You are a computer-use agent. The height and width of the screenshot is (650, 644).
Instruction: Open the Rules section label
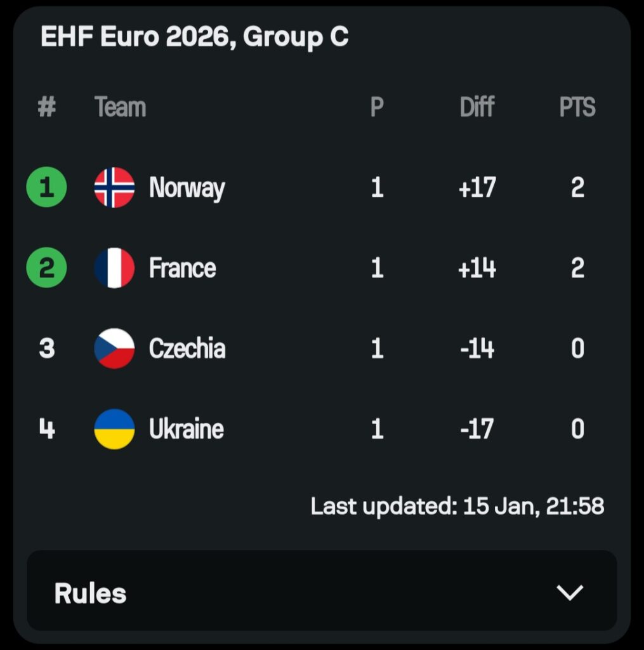pos(91,594)
